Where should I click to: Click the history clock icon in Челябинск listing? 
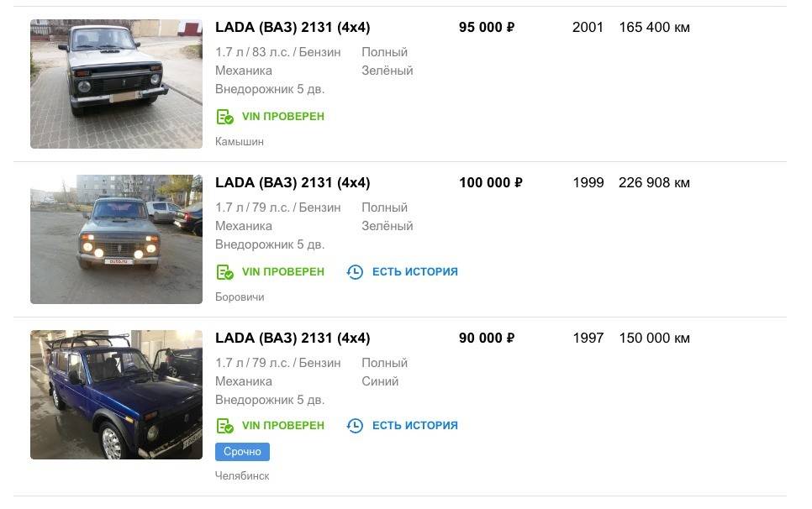tap(355, 426)
